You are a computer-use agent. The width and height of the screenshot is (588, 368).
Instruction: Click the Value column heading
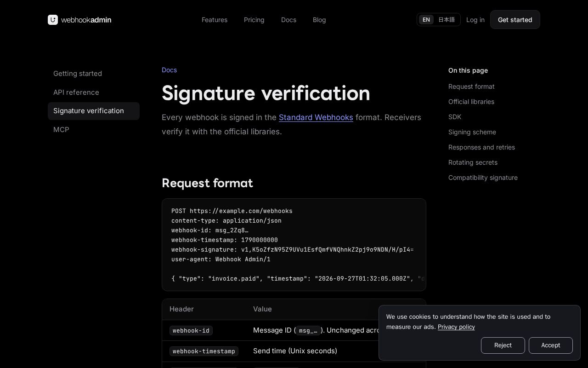click(x=262, y=309)
